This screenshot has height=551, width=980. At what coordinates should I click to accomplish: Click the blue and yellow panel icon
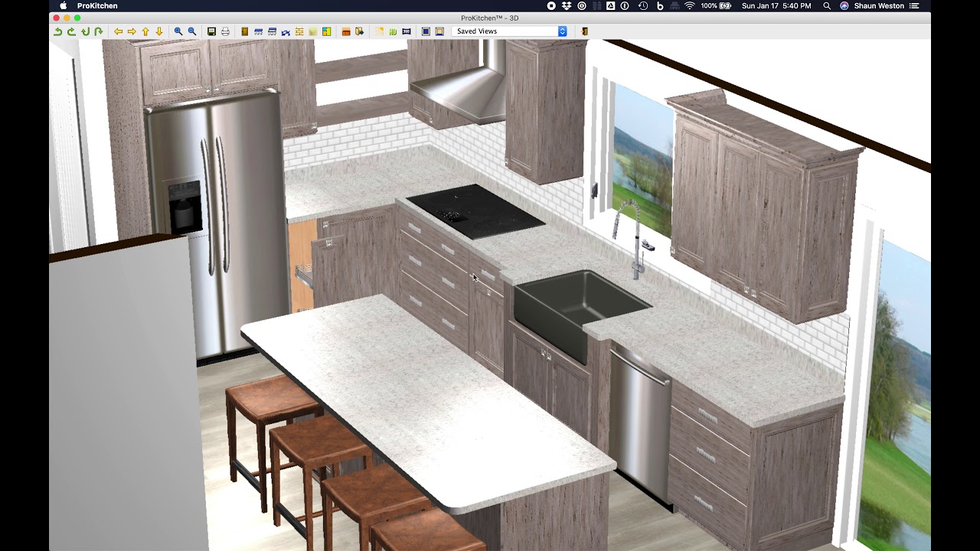point(327,31)
